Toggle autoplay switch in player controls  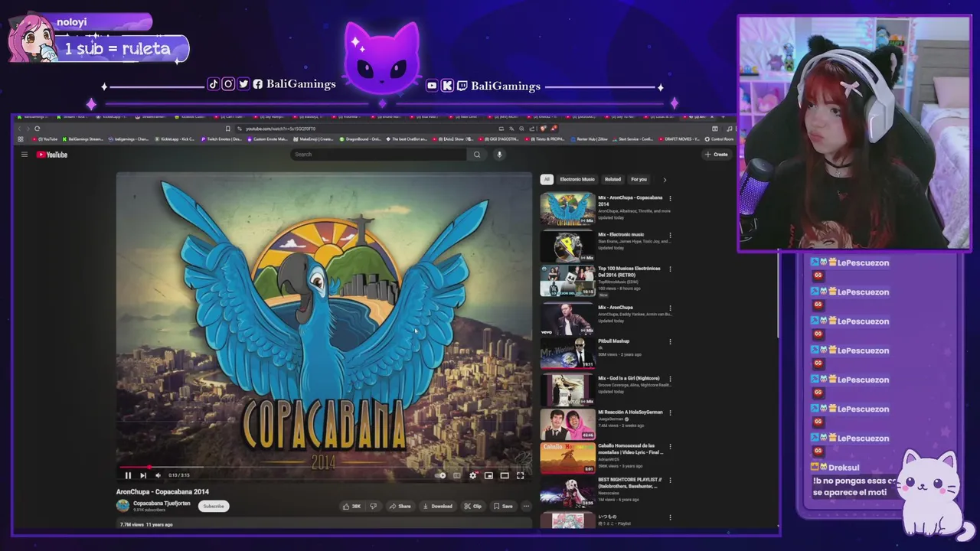(440, 475)
